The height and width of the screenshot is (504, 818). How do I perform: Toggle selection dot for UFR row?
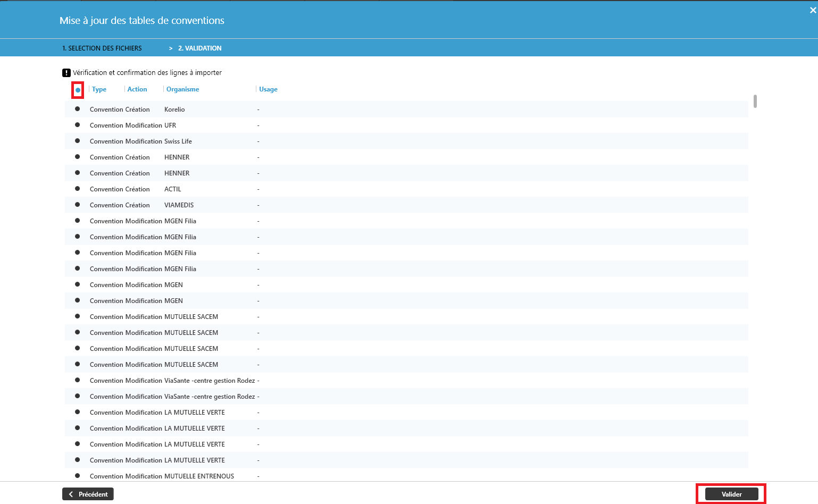coord(78,125)
